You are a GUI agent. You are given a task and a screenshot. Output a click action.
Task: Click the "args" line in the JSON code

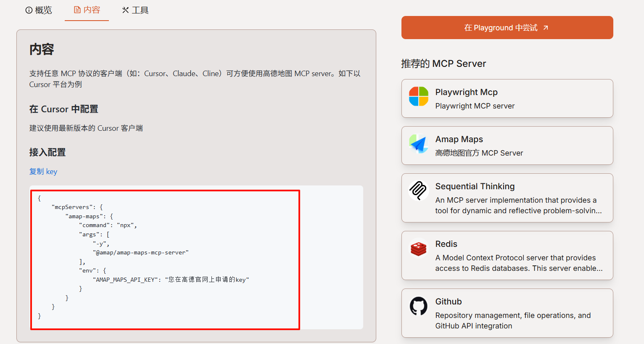click(94, 235)
